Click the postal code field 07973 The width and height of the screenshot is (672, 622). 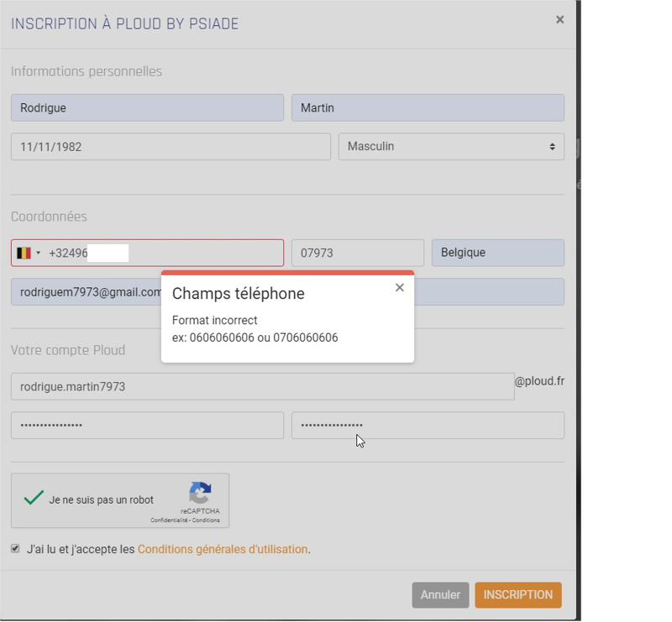[x=358, y=253]
